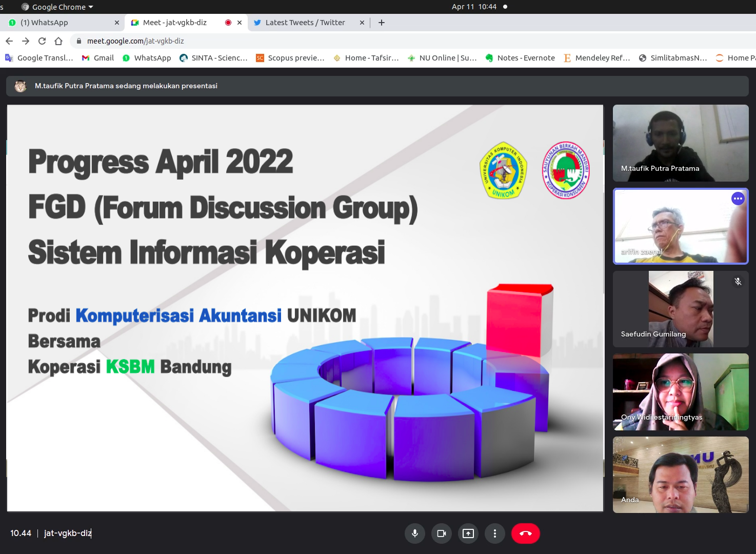This screenshot has width=756, height=554.
Task: Open the Google Chrome application menu dropdown
Action: [x=57, y=7]
